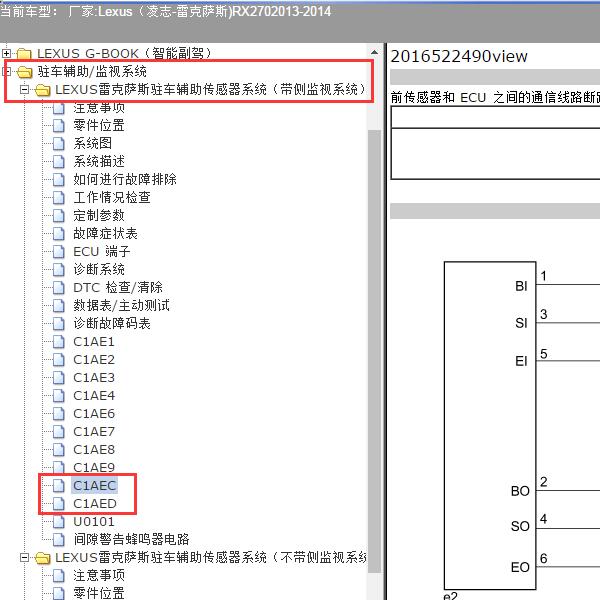
Task: Open the C1AE8 trouble code page
Action: click(94, 449)
